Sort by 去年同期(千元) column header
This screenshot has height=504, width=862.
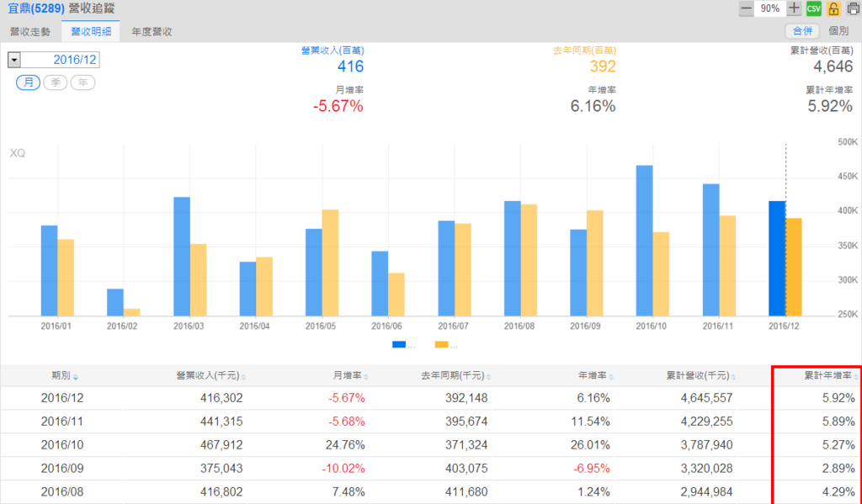[x=456, y=376]
